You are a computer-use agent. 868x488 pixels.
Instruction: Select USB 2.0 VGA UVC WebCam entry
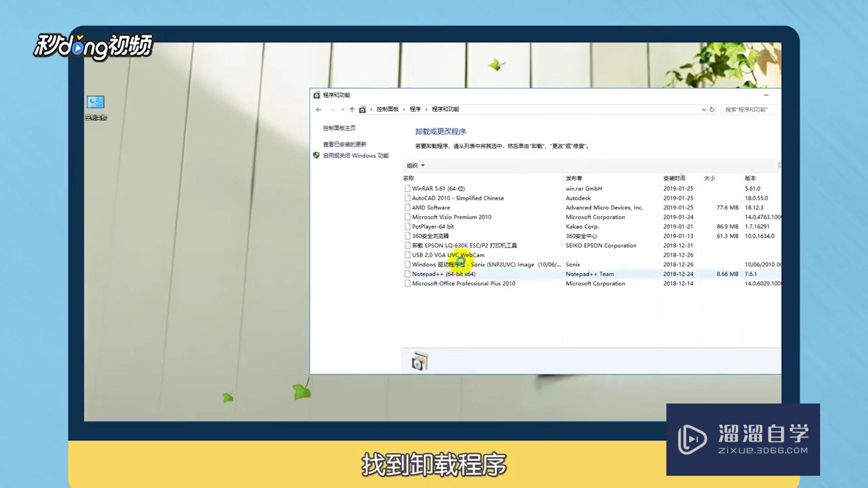591,255
